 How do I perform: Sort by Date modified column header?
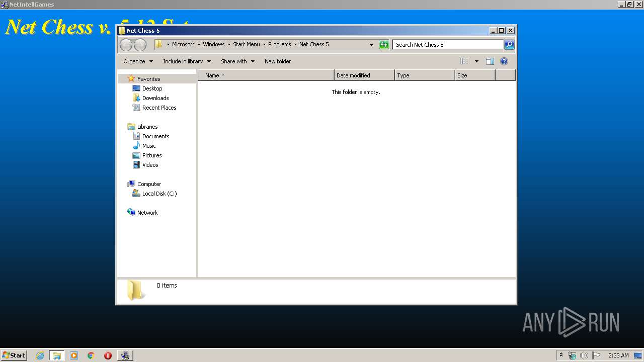click(364, 75)
